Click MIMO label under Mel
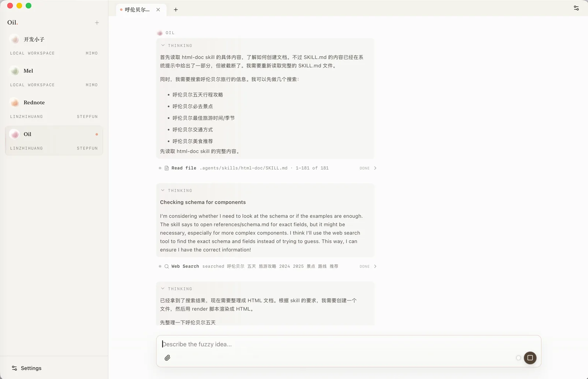Image resolution: width=588 pixels, height=379 pixels. pos(92,85)
